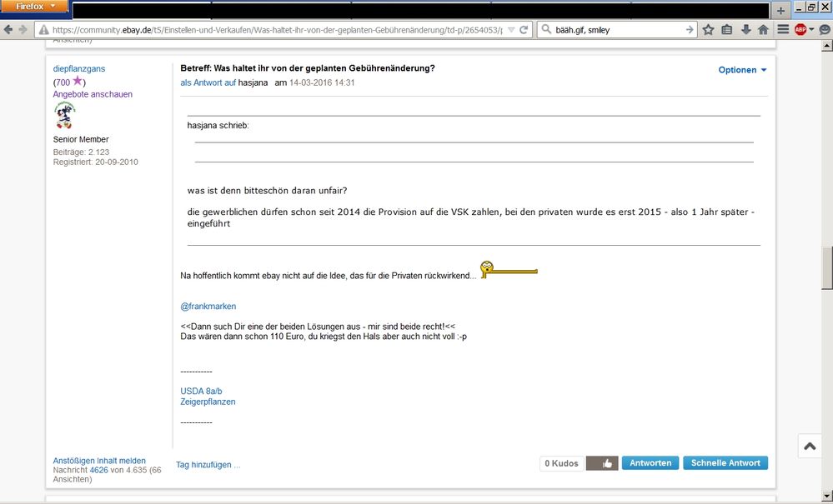
Task: Open diepflanzgans user profile link
Action: tap(79, 69)
